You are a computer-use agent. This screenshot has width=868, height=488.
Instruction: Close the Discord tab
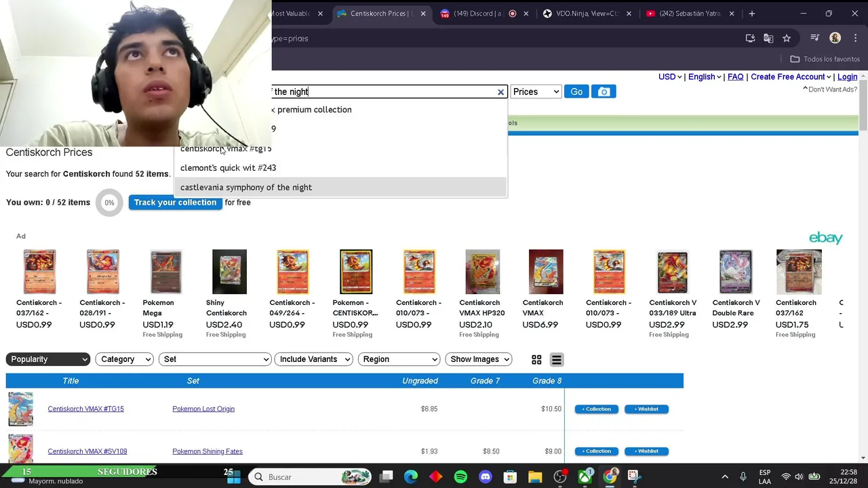coord(526,14)
